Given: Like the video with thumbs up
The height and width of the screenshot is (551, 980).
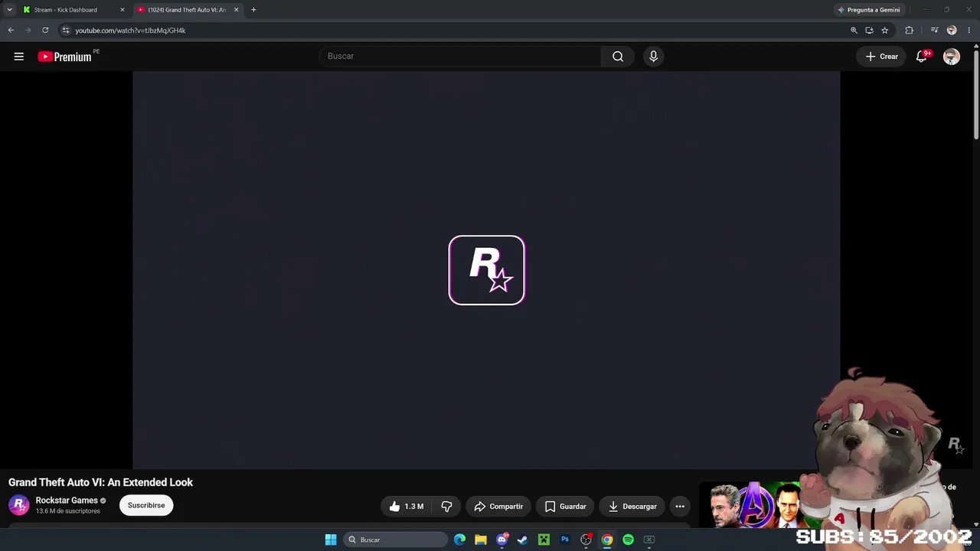Looking at the screenshot, I should [x=406, y=506].
